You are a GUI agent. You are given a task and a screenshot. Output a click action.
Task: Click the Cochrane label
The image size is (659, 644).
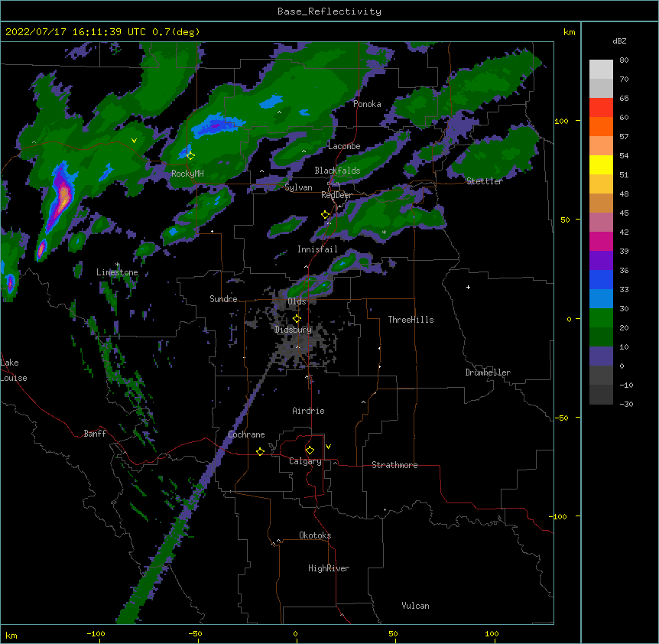point(246,434)
